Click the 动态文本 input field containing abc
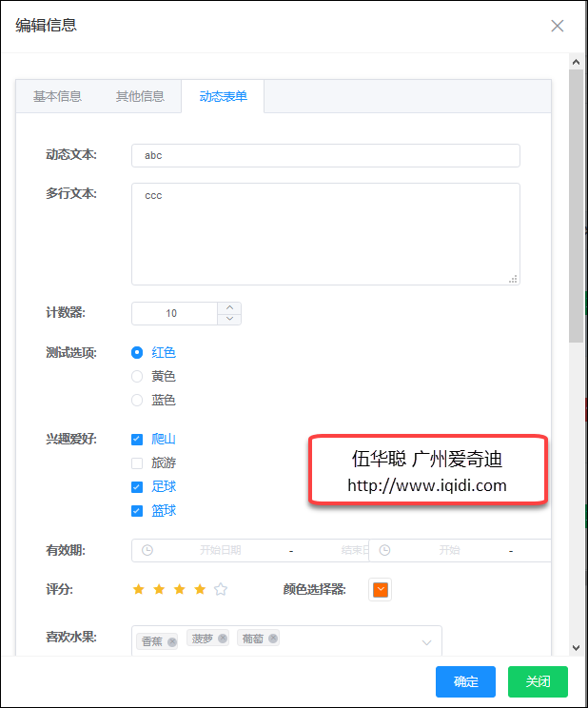This screenshot has width=588, height=708. click(x=325, y=155)
